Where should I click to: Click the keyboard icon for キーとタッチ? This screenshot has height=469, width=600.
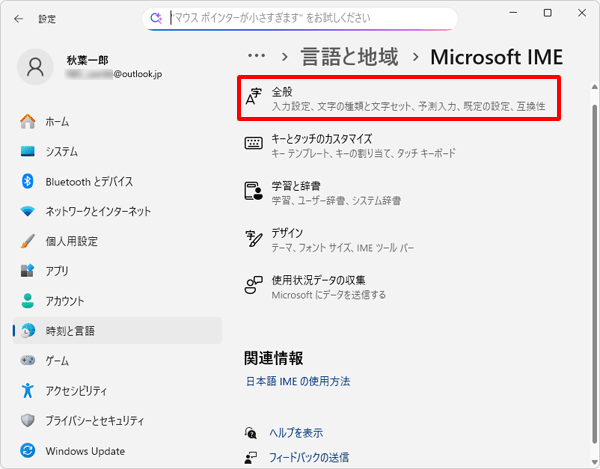tap(253, 143)
